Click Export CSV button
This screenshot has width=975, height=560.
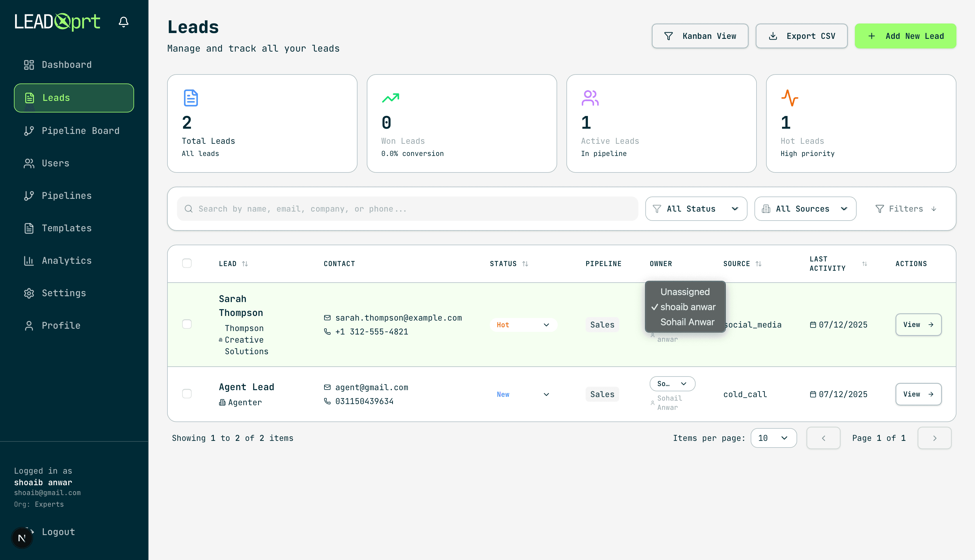[x=801, y=36]
